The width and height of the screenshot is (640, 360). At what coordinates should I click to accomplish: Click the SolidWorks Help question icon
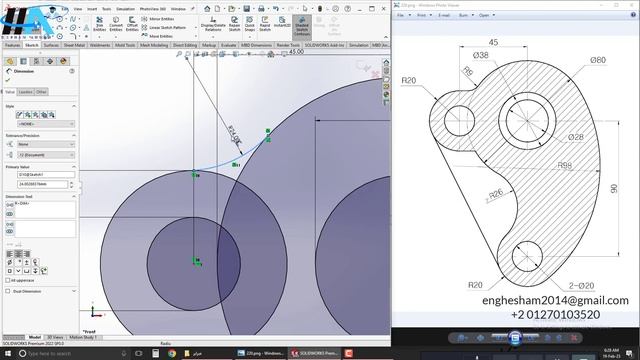pos(347,9)
